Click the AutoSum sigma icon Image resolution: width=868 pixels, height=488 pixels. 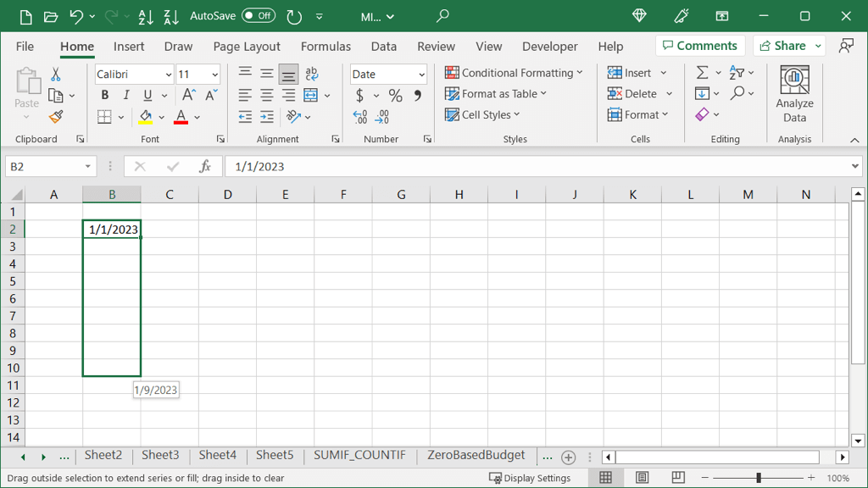pos(702,73)
